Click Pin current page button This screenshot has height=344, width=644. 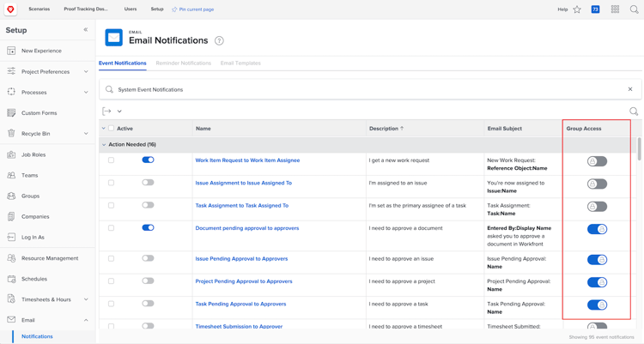point(193,9)
